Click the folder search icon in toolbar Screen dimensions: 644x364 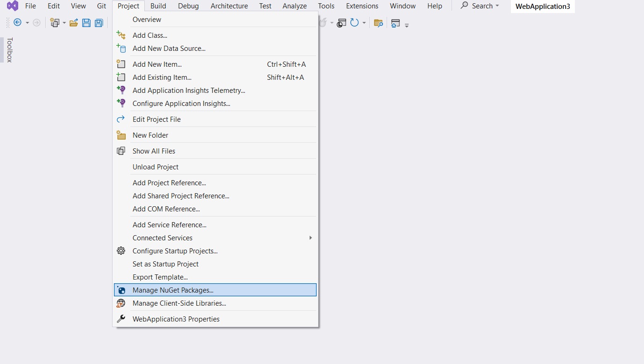pos(378,23)
